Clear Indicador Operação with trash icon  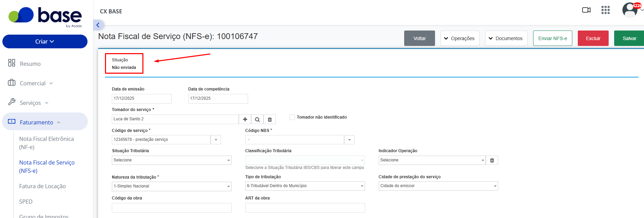pos(492,160)
